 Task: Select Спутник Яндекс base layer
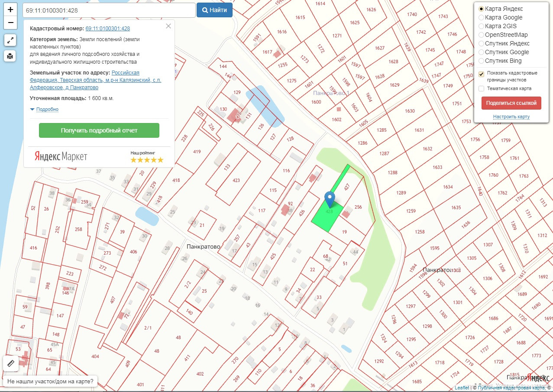tap(481, 43)
